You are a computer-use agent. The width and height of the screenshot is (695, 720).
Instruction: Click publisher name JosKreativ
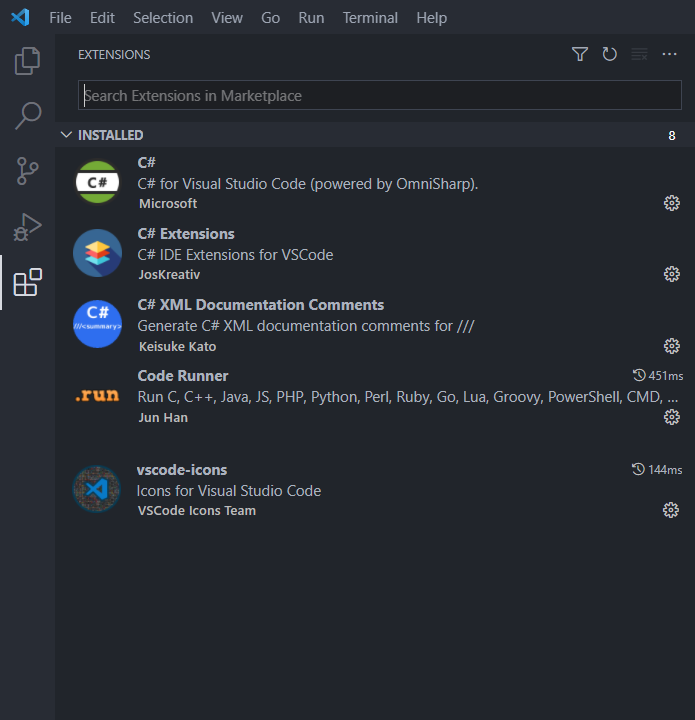(x=169, y=275)
